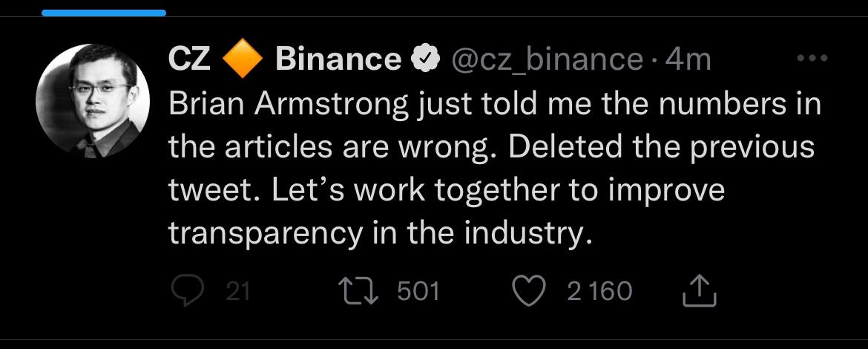Open the tweet via the 4m timestamp

[x=688, y=59]
